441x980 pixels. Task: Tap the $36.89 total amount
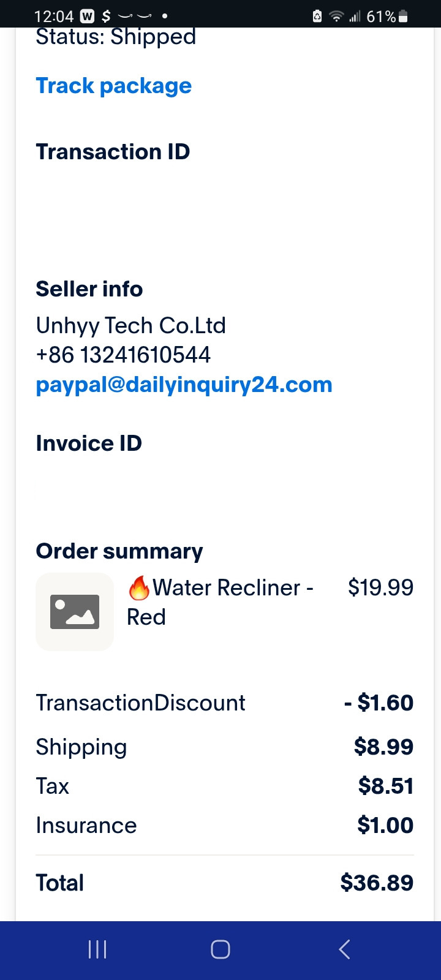(377, 883)
